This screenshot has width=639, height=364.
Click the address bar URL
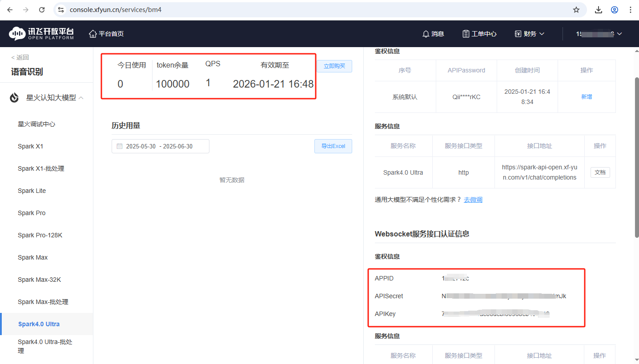pyautogui.click(x=116, y=10)
